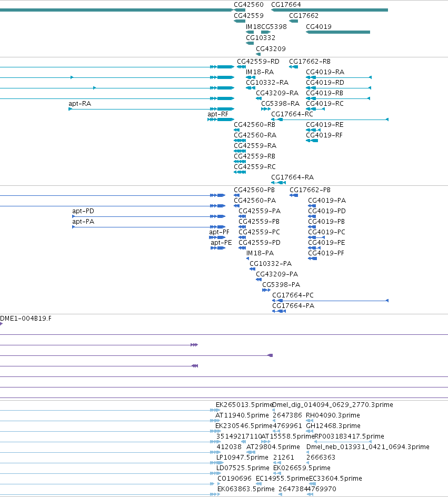This screenshot has height=497, width=448.
Task: Click the CG4019-RB transcript label
Action: tap(325, 93)
